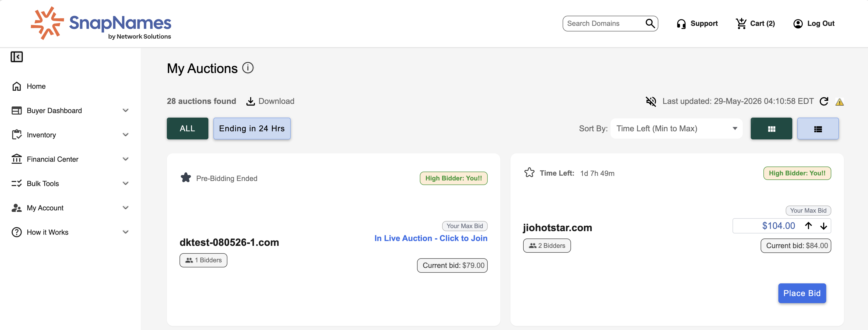The image size is (868, 330).
Task: Expand How it Works chevron
Action: click(x=126, y=232)
